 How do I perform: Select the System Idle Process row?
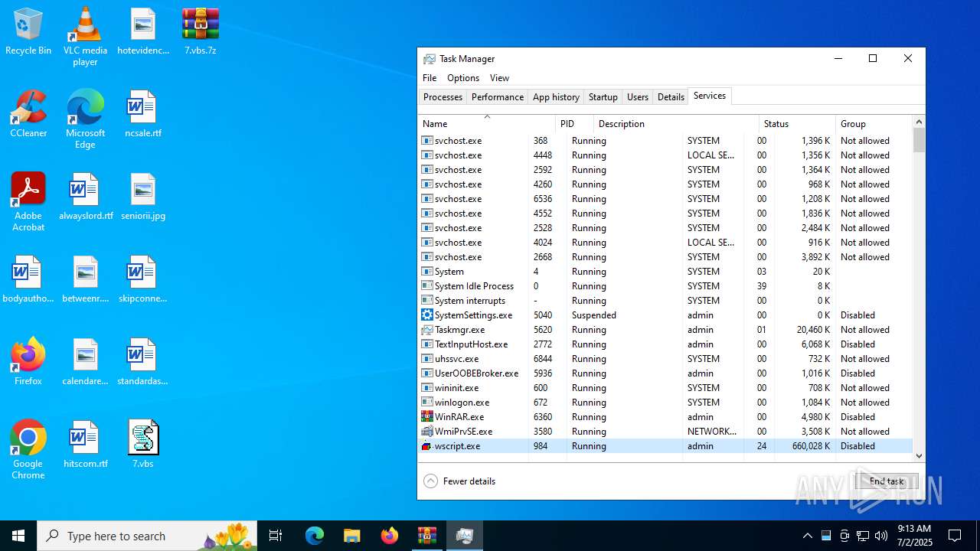pyautogui.click(x=665, y=286)
